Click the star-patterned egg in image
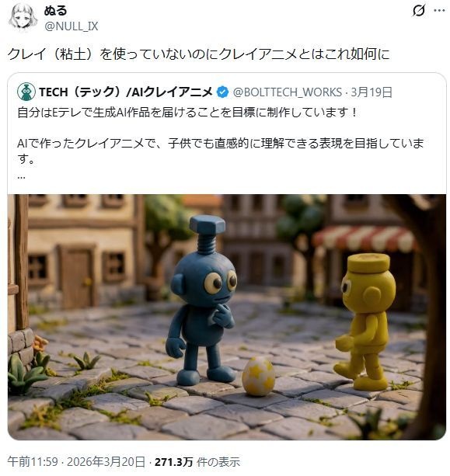 click(x=258, y=376)
